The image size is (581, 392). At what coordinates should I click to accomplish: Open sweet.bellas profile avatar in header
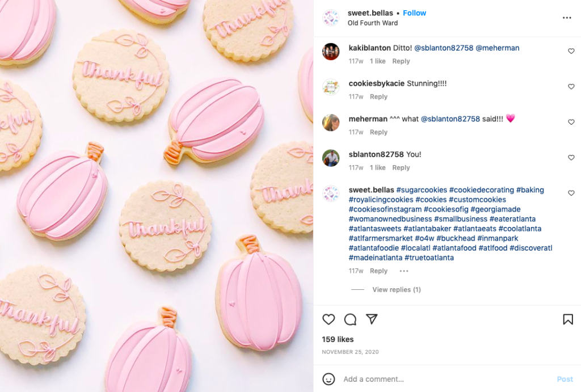[331, 18]
